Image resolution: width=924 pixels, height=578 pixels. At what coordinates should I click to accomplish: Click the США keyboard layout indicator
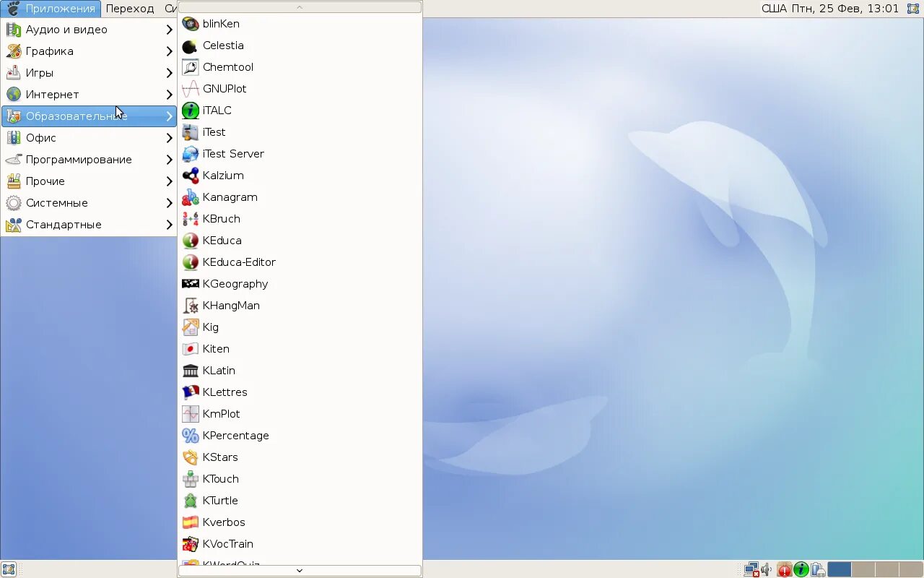[x=775, y=9]
